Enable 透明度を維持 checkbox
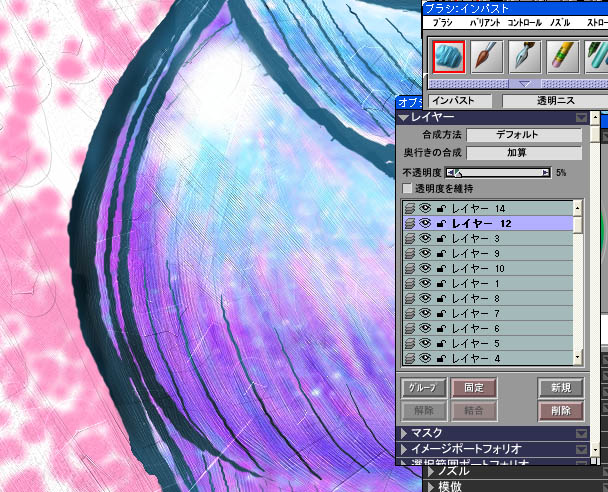Image resolution: width=608 pixels, height=492 pixels. tap(407, 189)
